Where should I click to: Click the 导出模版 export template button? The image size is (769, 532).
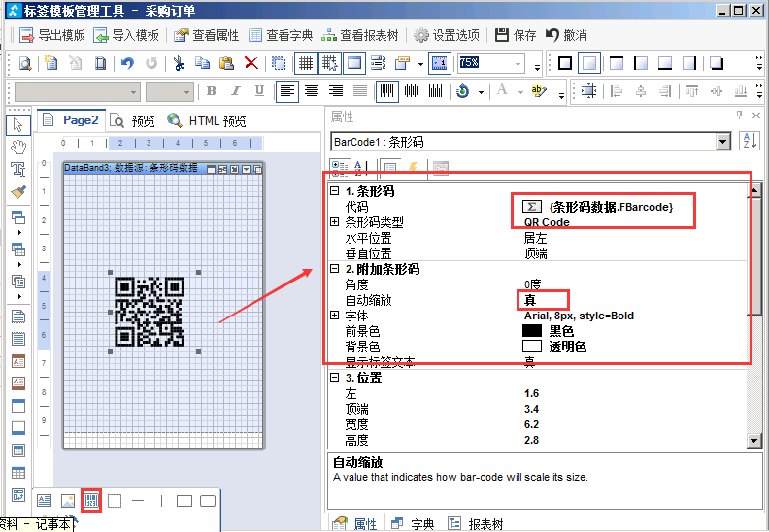(x=52, y=35)
